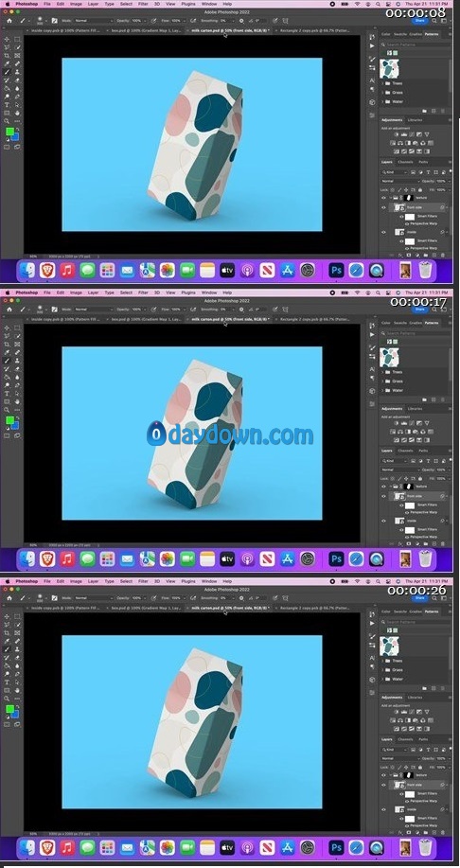Click the green foreground color swatch, 00:00:08 frame
Screen dimensions: 460x868
(9, 132)
